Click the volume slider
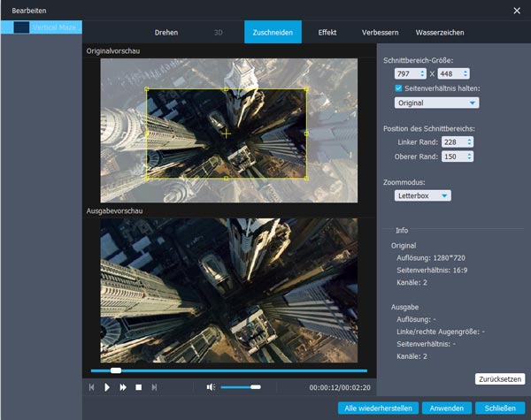The image size is (531, 420). [240, 387]
